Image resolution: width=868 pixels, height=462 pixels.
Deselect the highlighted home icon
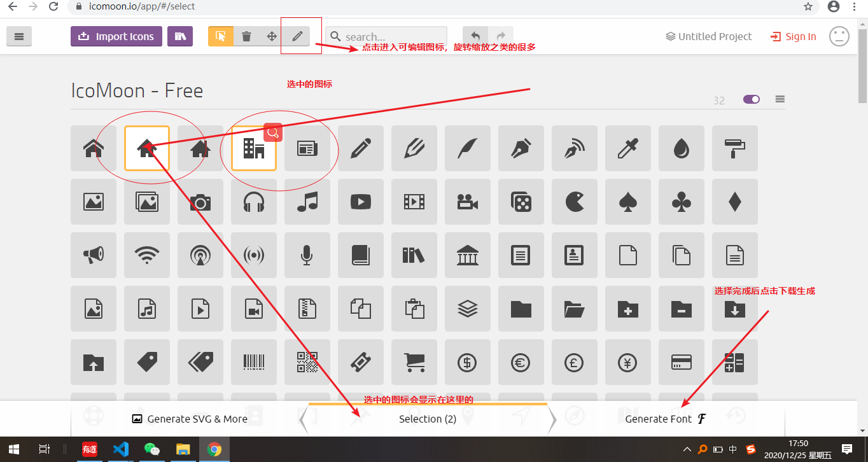147,148
